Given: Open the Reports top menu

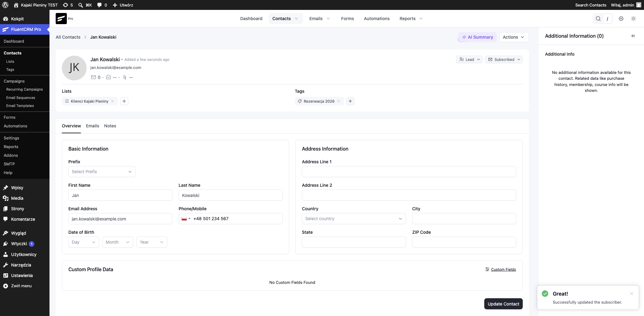Looking at the screenshot, I should (x=411, y=19).
